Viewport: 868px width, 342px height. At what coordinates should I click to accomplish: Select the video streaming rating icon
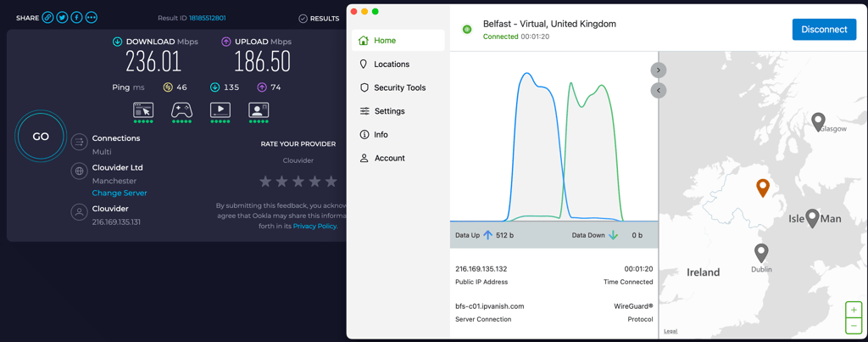pyautogui.click(x=220, y=111)
